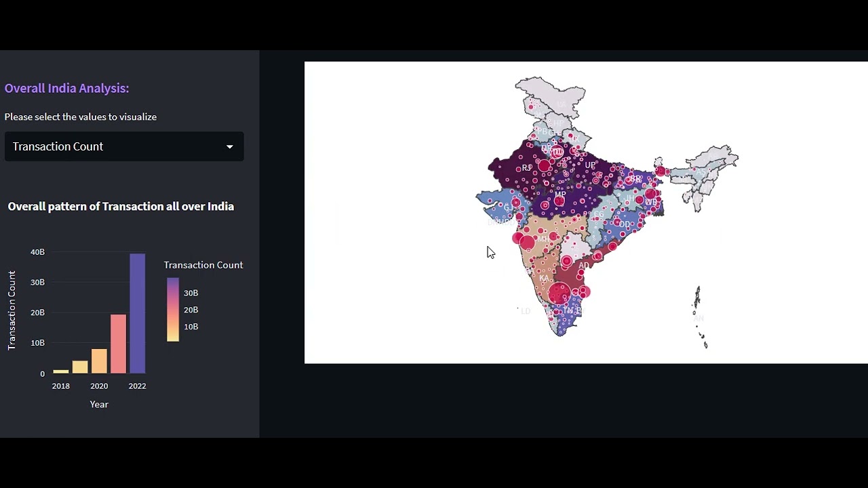Select the 2021 salmon-colored bar
Screen dimensions: 868x488
click(118, 344)
